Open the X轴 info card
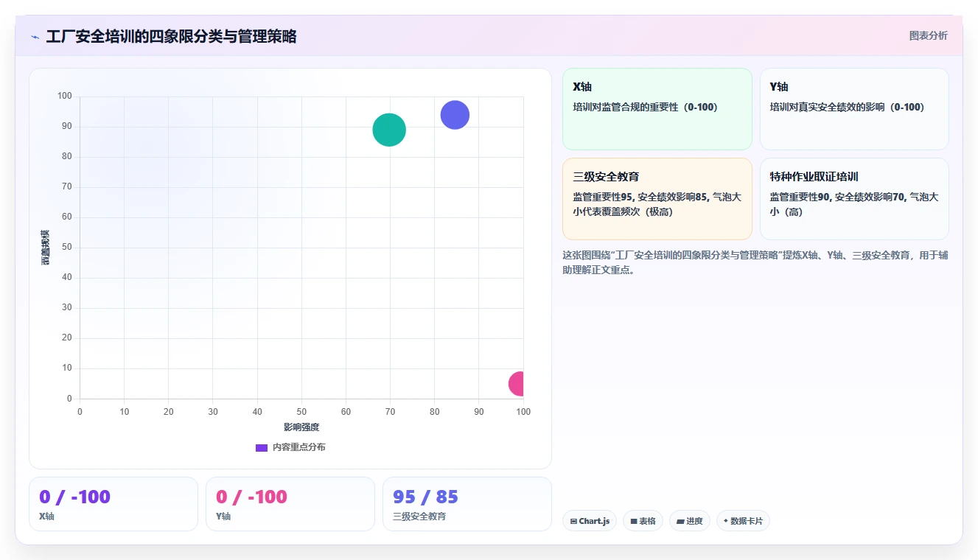Screen dimensions: 978x560 coord(657,109)
